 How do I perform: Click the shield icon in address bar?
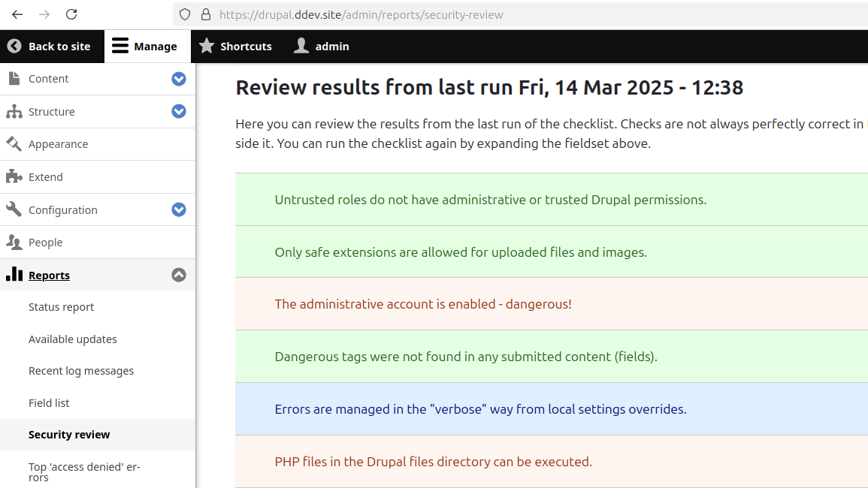pos(186,14)
